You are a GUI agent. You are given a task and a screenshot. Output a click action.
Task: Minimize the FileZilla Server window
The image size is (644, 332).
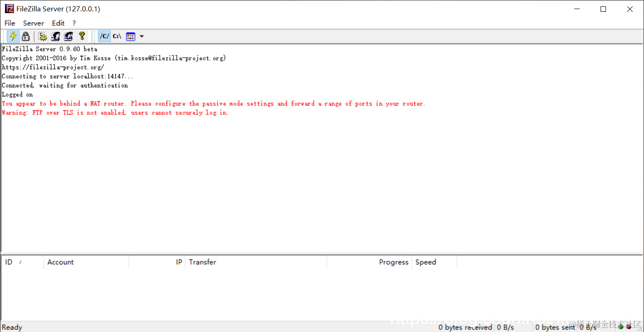pyautogui.click(x=577, y=9)
